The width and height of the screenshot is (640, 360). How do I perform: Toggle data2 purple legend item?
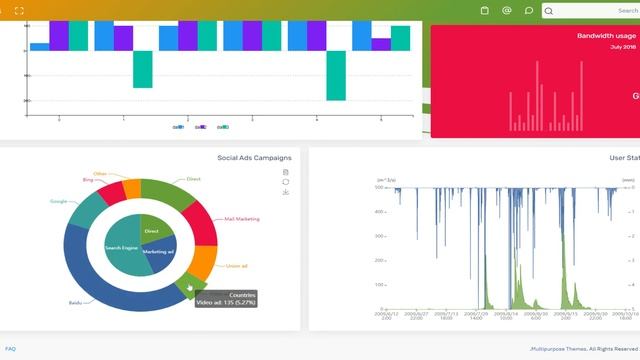point(200,127)
